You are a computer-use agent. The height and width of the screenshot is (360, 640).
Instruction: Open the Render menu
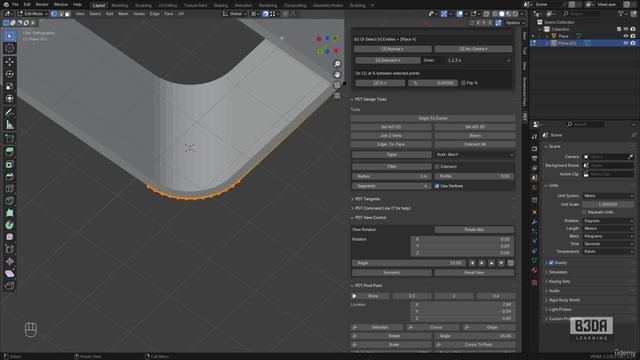click(x=42, y=4)
